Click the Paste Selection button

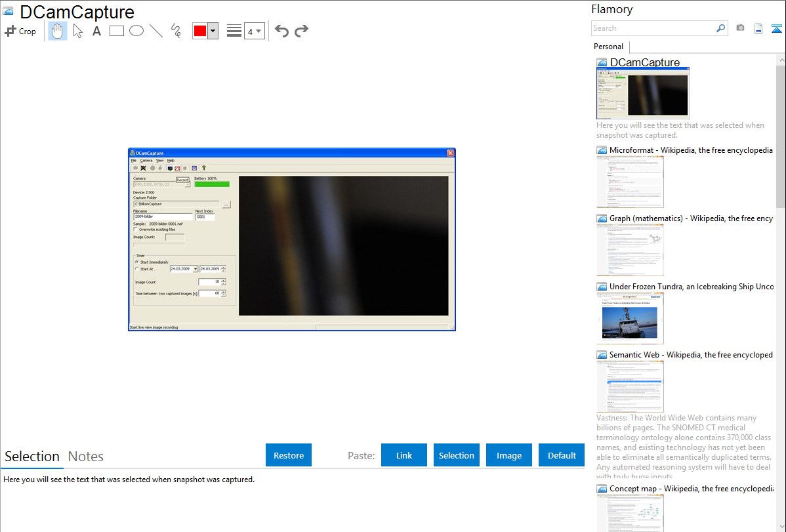(x=456, y=455)
